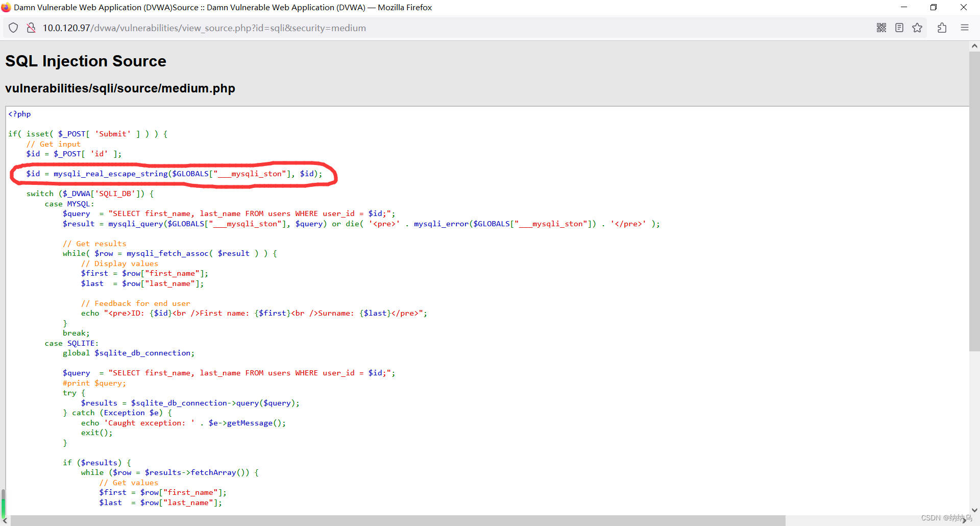Click the '<?php' opening tag line
This screenshot has height=526, width=980.
(x=19, y=114)
